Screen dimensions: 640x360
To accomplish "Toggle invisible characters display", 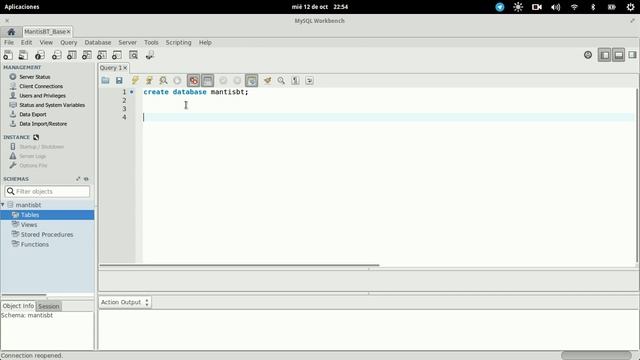I will pyautogui.click(x=296, y=80).
